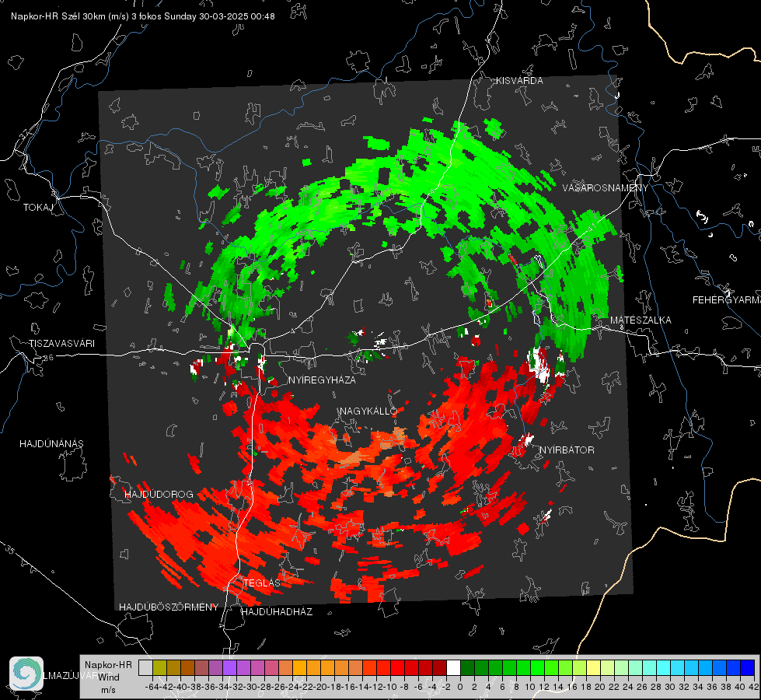Image resolution: width=761 pixels, height=700 pixels.
Task: Click the HAJDÚDOROG city label
Action: pos(159,495)
